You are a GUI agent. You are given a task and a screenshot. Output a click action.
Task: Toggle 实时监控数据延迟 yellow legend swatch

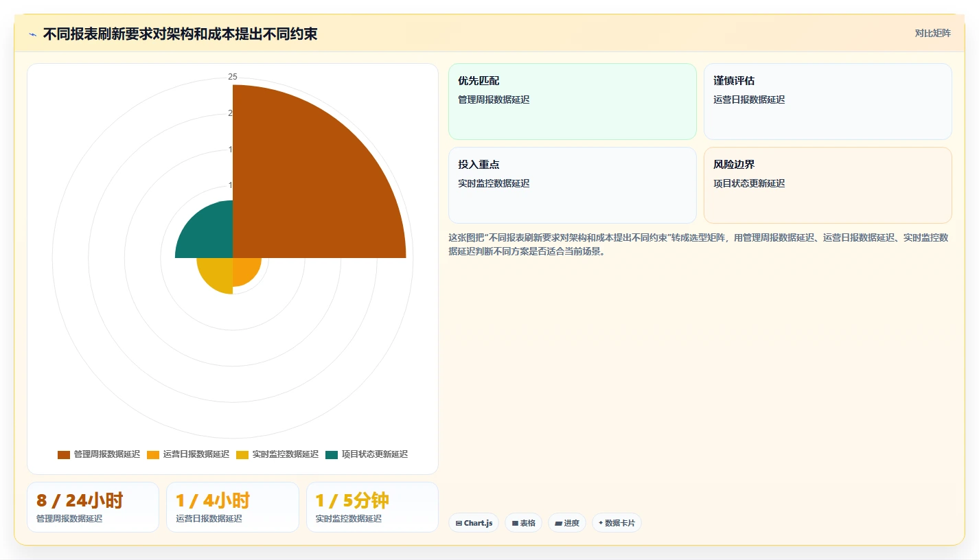(242, 455)
